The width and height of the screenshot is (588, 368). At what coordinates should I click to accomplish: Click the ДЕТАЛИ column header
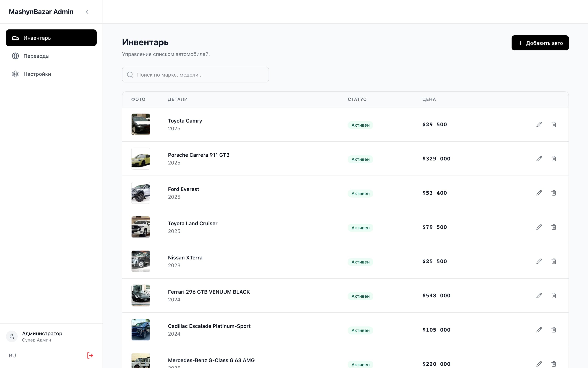[178, 99]
